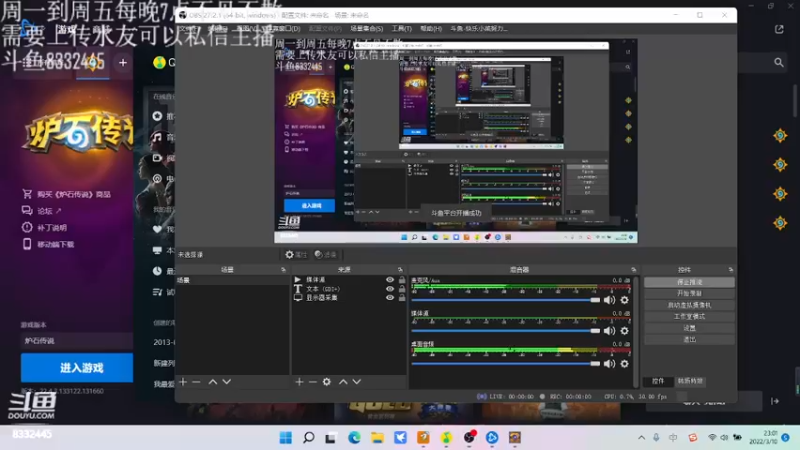The height and width of the screenshot is (450, 800).
Task: Click the gear 属性 button in the source toolbar
Action: [x=296, y=255]
